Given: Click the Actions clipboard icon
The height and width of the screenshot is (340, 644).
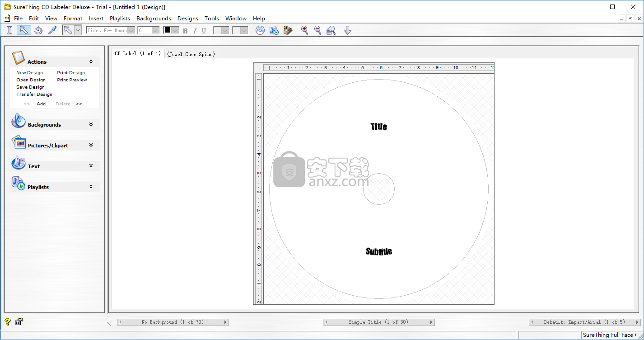Looking at the screenshot, I should (x=19, y=57).
